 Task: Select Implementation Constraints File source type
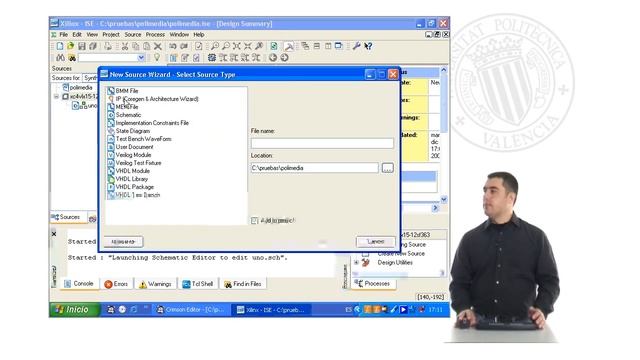pyautogui.click(x=152, y=123)
